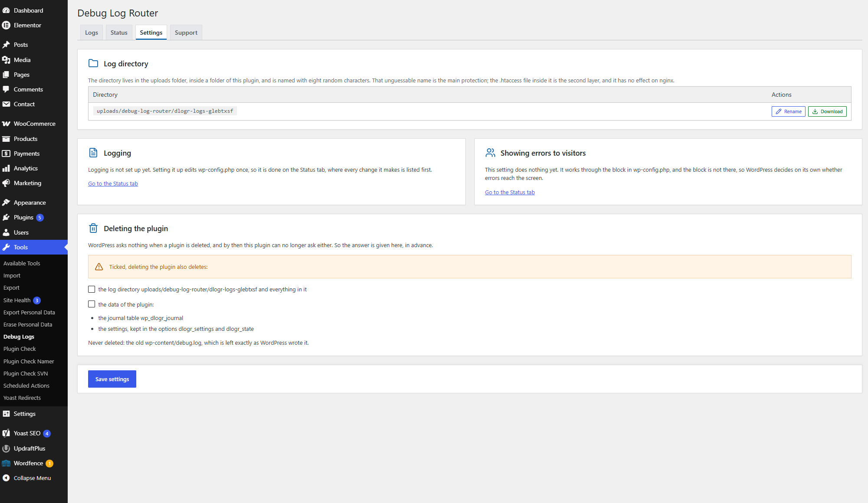The height and width of the screenshot is (503, 868).
Task: Click the Collapse Menu arrow icon
Action: pos(6,478)
